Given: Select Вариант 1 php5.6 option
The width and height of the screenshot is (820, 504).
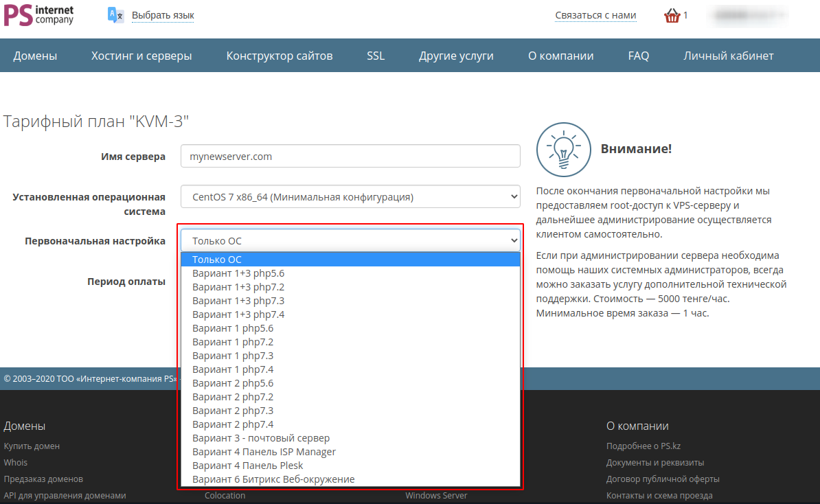Looking at the screenshot, I should pos(350,328).
